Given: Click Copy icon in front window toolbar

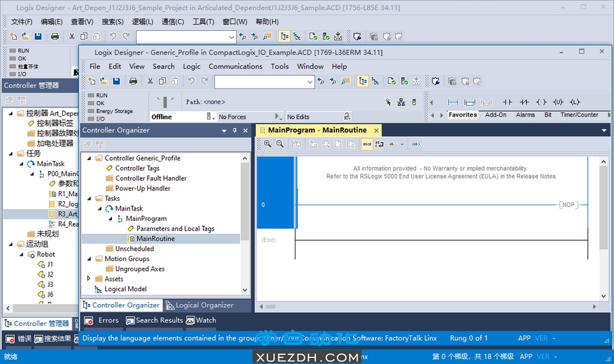Looking at the screenshot, I should [162, 81].
